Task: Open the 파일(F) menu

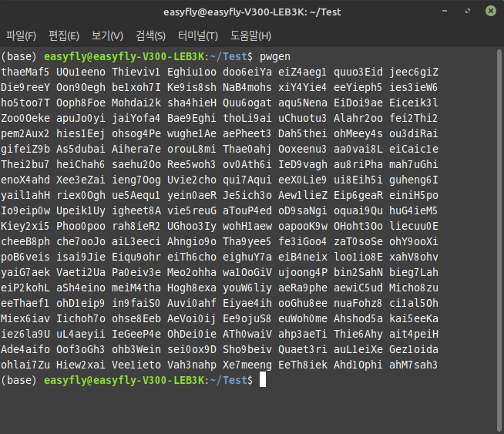Action: point(22,35)
